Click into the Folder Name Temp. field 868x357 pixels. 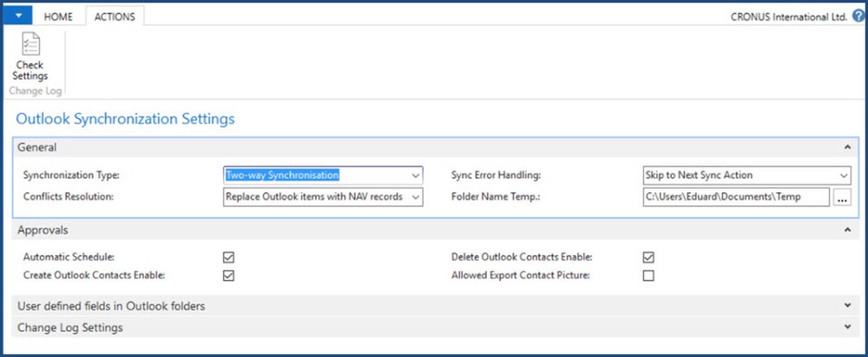(736, 196)
